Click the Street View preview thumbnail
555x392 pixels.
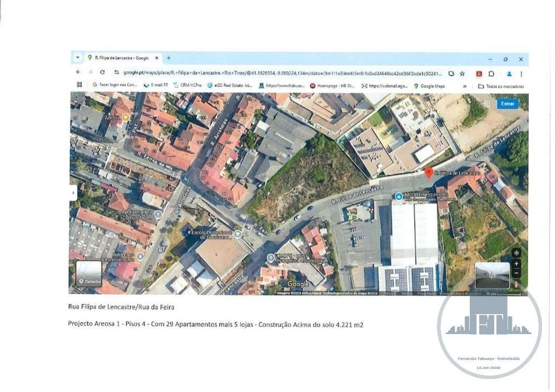click(492, 276)
